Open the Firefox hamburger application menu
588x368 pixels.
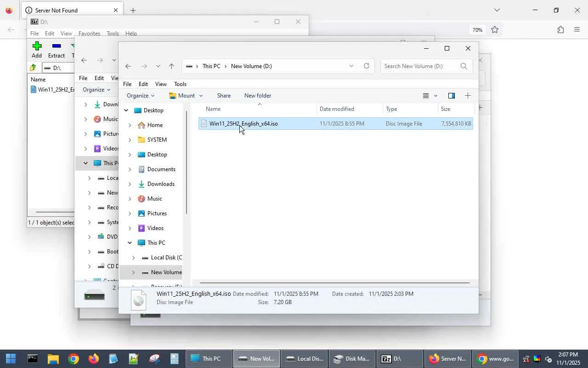(x=577, y=30)
